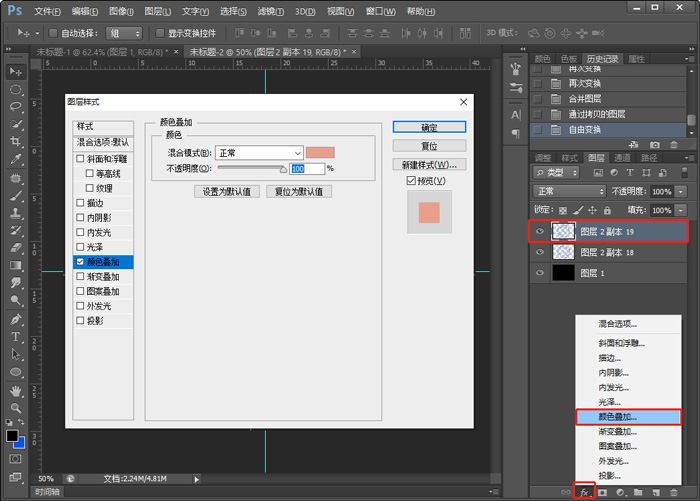Click lock all padlock icon
This screenshot has height=501, width=700.
pyautogui.click(x=607, y=210)
